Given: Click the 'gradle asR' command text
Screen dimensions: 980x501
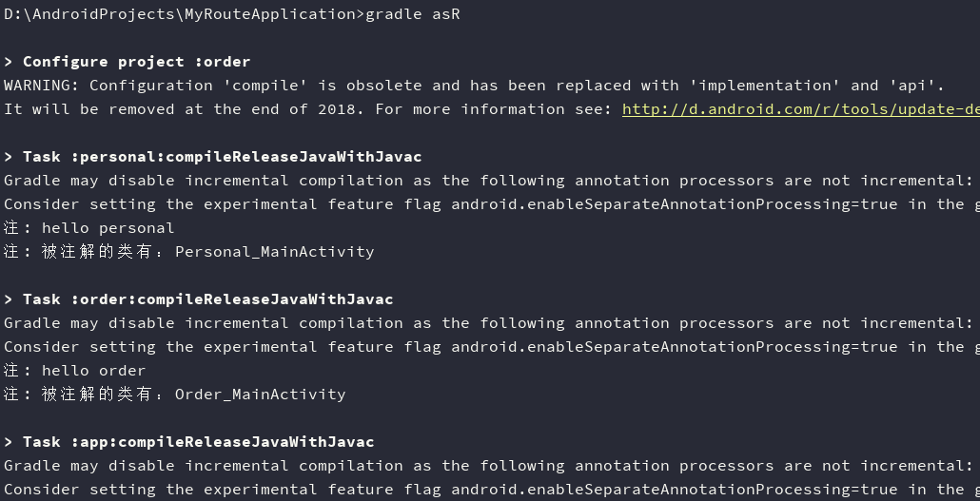Looking at the screenshot, I should tap(413, 13).
